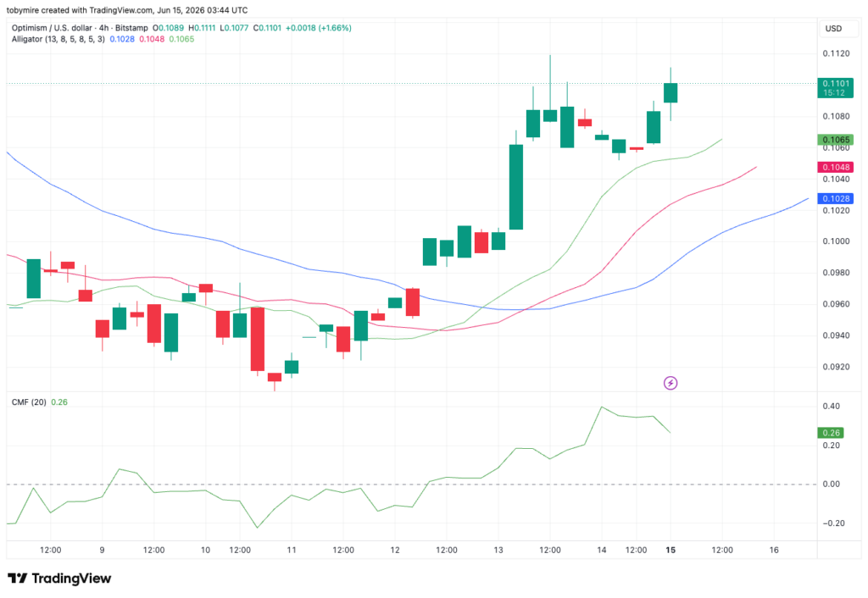Click the 10 date label on time axis
This screenshot has width=868, height=598.
pos(205,550)
